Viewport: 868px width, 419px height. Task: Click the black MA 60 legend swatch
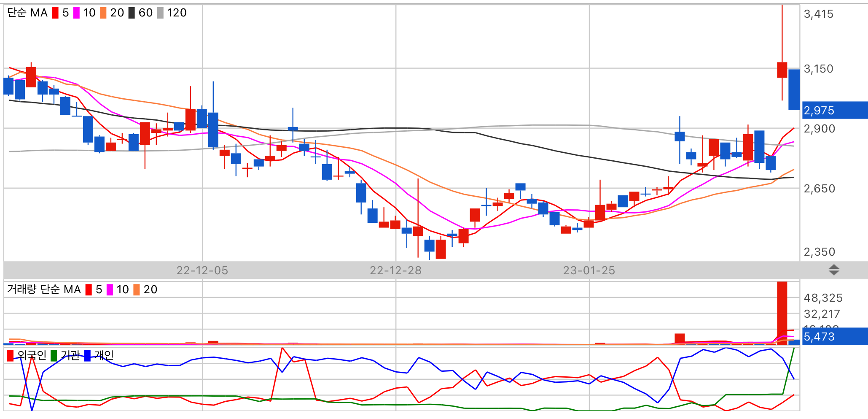[x=132, y=13]
